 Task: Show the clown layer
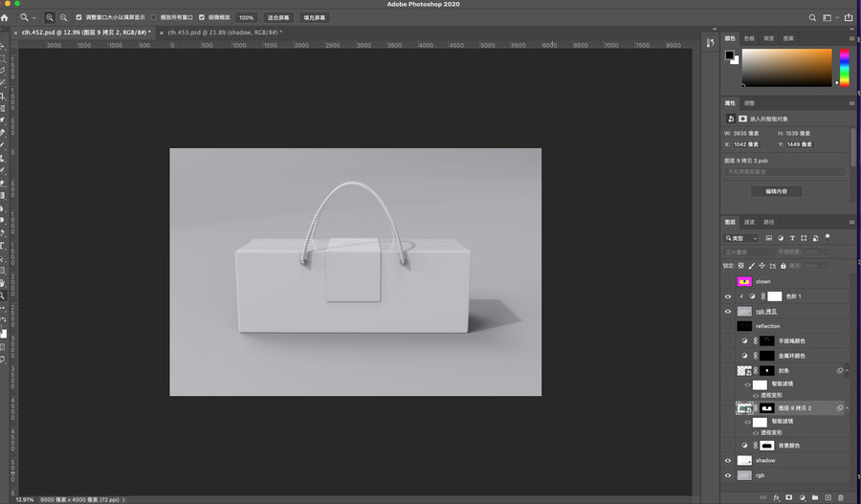tap(728, 281)
